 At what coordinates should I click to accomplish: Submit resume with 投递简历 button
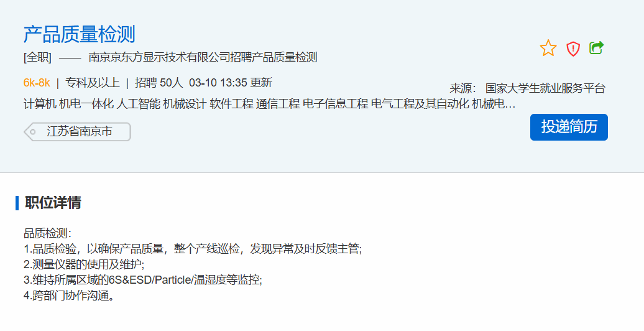click(x=569, y=127)
